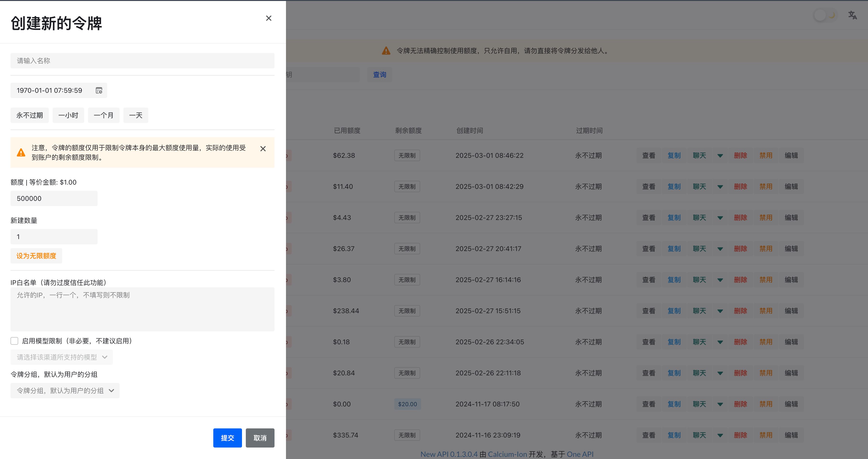Expand chat dropdown arrow for $62.38 row

720,156
